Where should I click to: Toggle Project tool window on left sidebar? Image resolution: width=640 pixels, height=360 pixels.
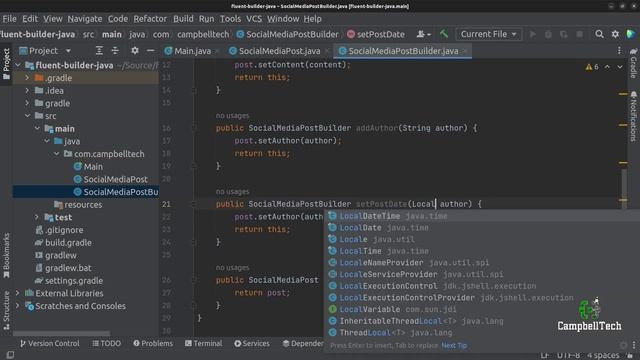6,64
